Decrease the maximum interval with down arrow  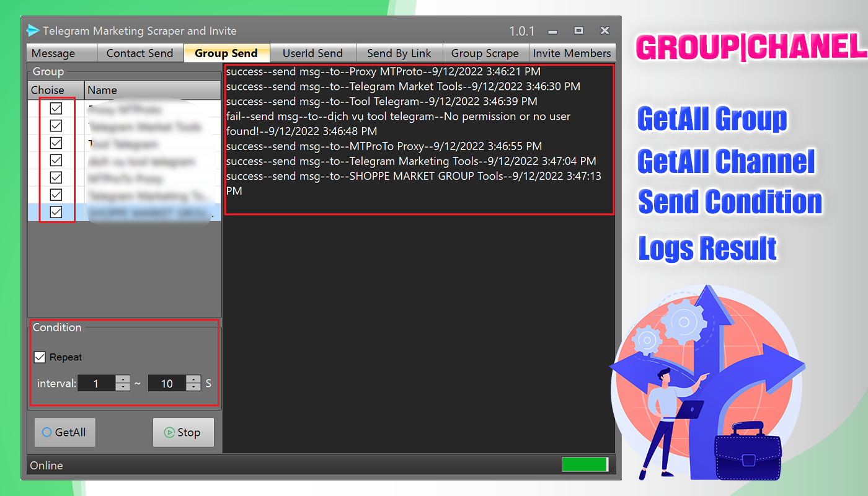tap(193, 387)
